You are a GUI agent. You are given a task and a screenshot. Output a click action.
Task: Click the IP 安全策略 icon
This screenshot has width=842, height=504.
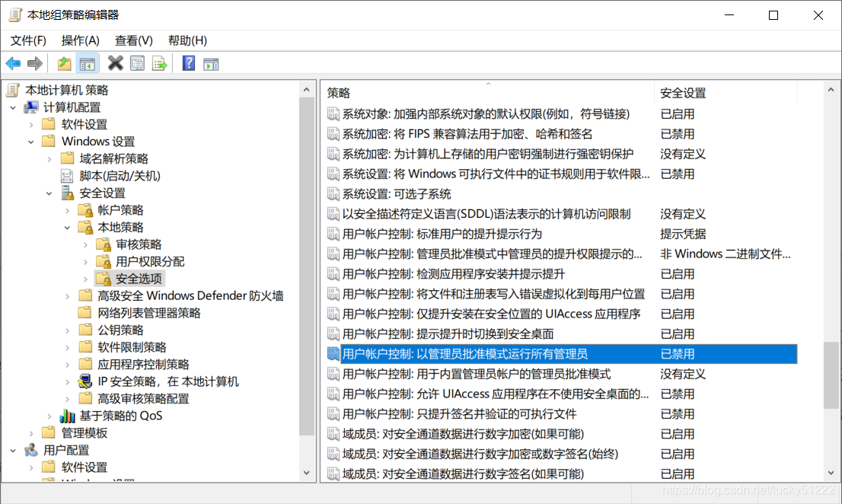[x=85, y=381]
